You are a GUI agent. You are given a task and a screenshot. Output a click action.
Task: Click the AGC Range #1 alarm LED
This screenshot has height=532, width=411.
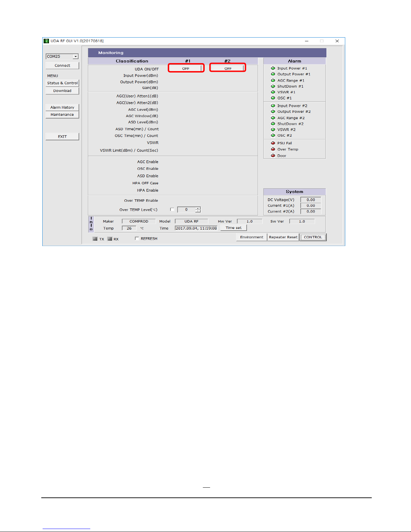click(x=273, y=81)
